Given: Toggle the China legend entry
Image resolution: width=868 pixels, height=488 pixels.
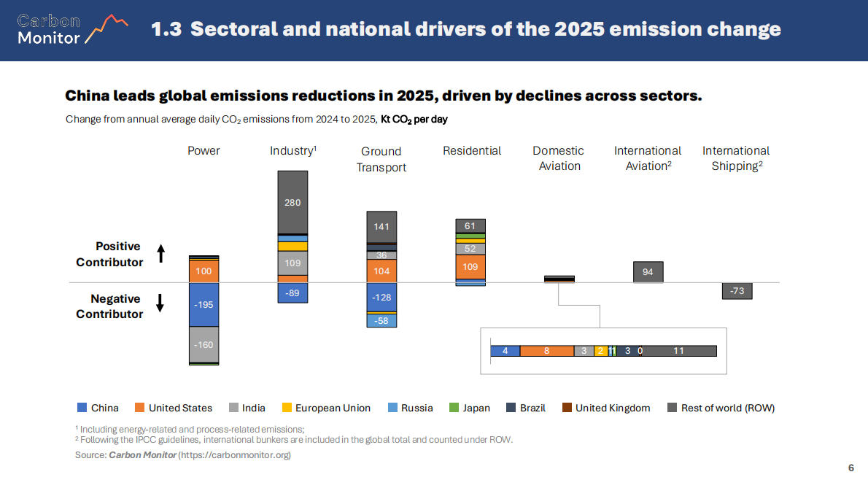Looking at the screenshot, I should [98, 408].
